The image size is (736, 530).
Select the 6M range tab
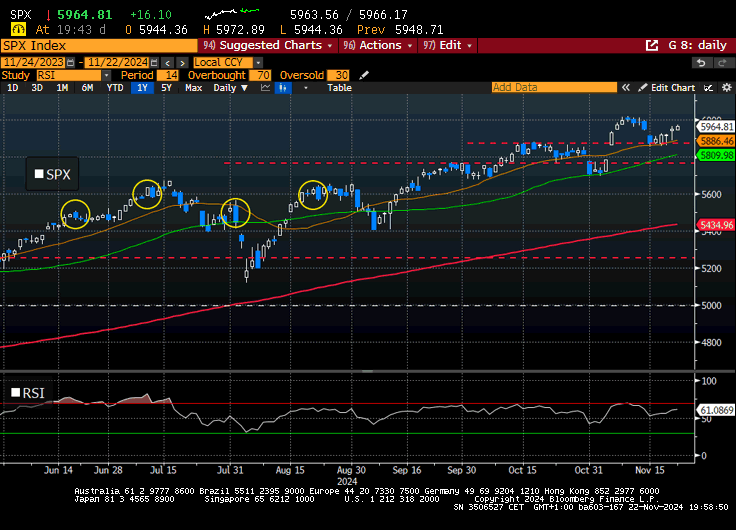click(x=87, y=88)
